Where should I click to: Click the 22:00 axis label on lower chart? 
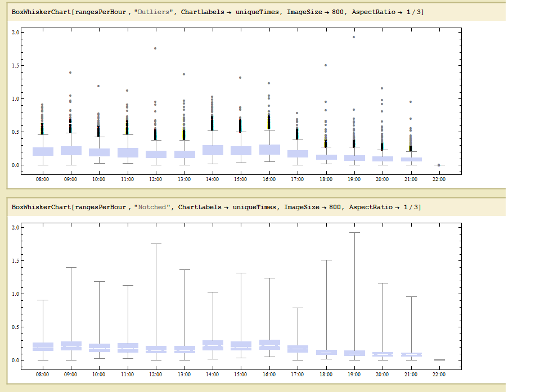[x=439, y=374]
